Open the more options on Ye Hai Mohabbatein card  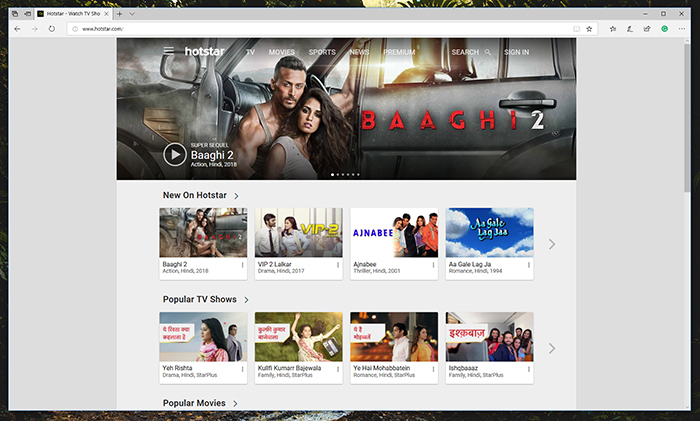433,369
